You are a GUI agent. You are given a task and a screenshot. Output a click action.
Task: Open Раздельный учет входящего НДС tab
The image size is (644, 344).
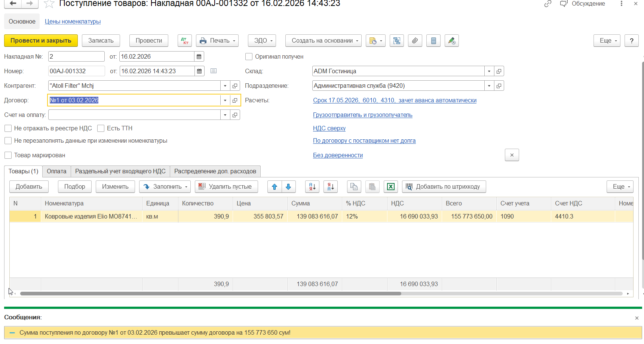(120, 171)
